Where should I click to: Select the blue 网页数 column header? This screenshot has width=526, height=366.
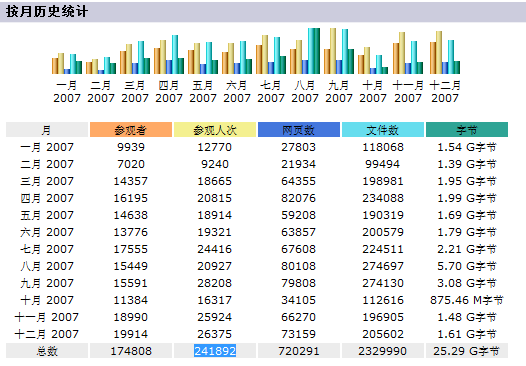click(x=299, y=130)
